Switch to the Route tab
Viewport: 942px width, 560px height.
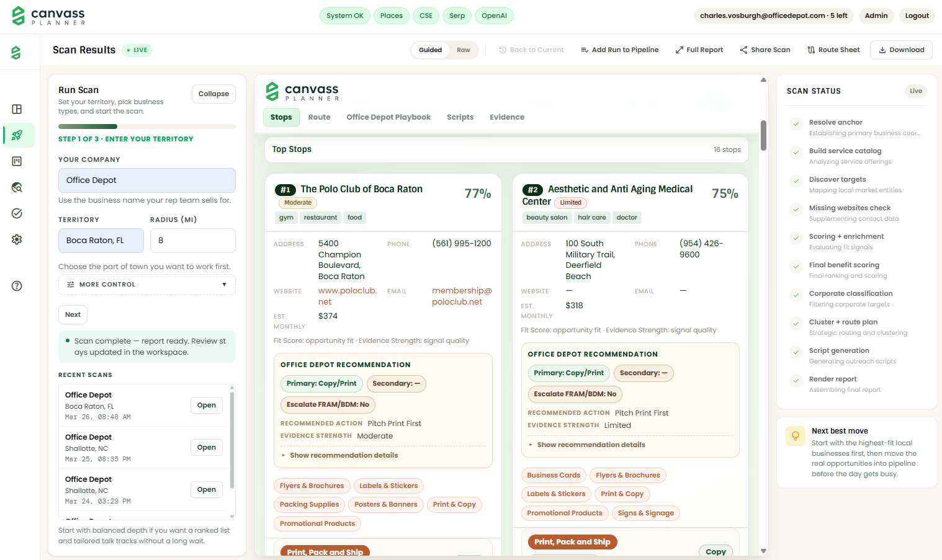click(319, 117)
